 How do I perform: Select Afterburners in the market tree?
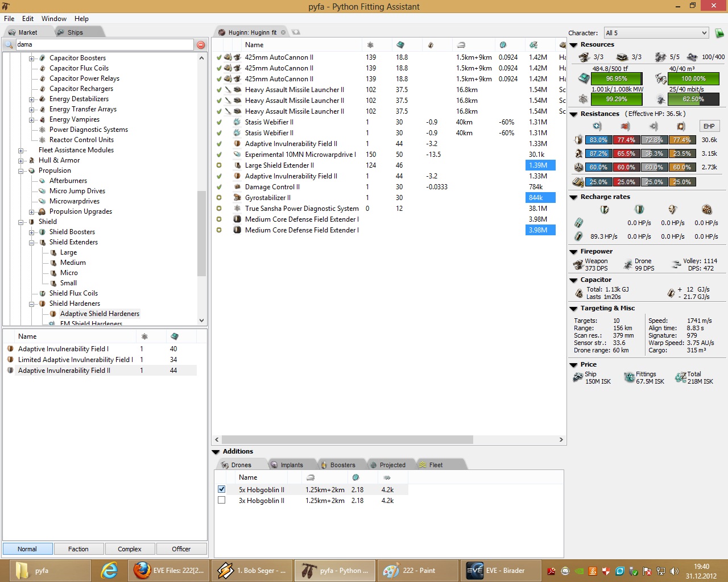pos(68,181)
